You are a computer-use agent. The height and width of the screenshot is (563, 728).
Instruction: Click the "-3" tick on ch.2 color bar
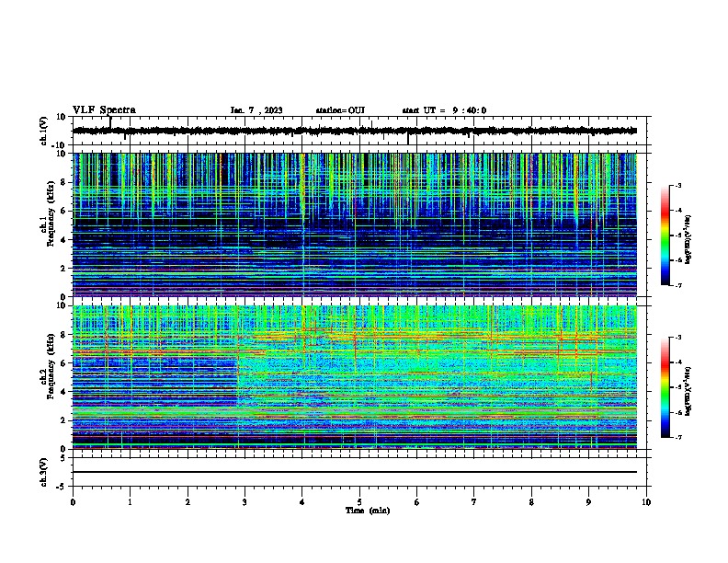(x=678, y=338)
